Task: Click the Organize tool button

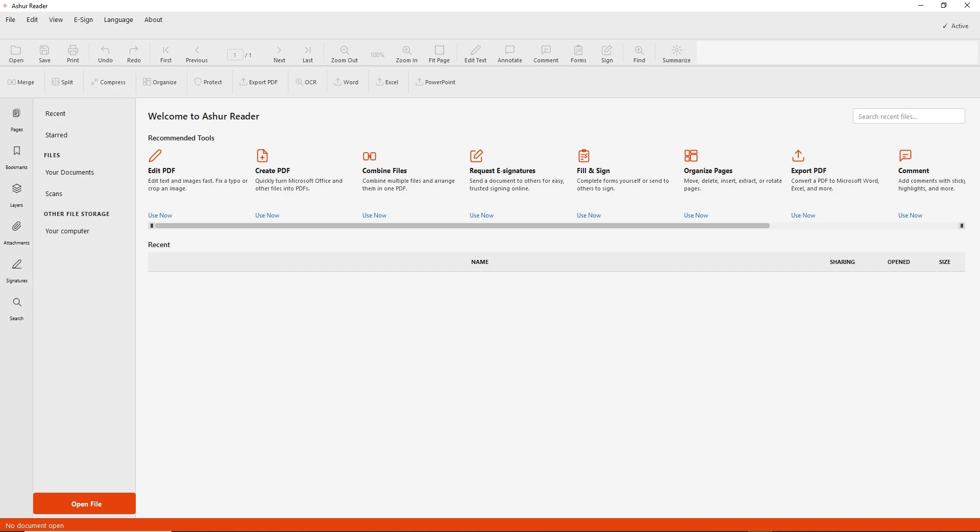Action: (160, 82)
